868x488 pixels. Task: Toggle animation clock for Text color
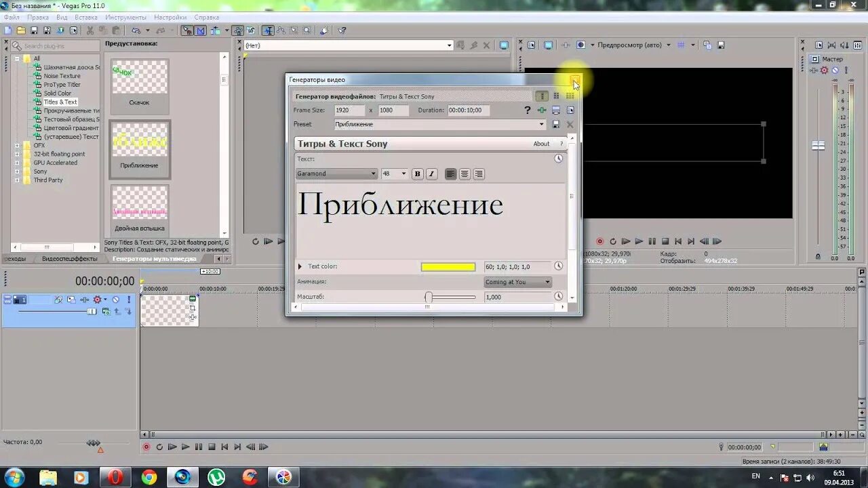click(558, 266)
